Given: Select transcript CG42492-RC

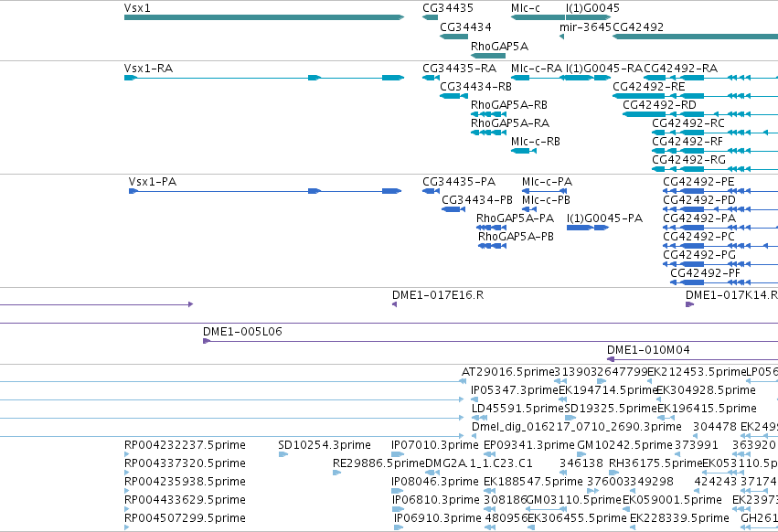Looking at the screenshot, I should (x=715, y=133).
